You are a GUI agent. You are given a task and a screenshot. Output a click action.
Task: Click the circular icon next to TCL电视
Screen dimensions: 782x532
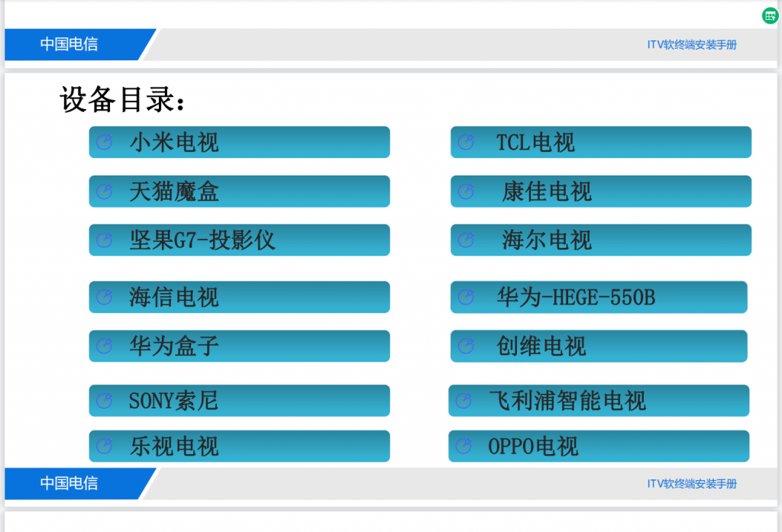pos(466,142)
